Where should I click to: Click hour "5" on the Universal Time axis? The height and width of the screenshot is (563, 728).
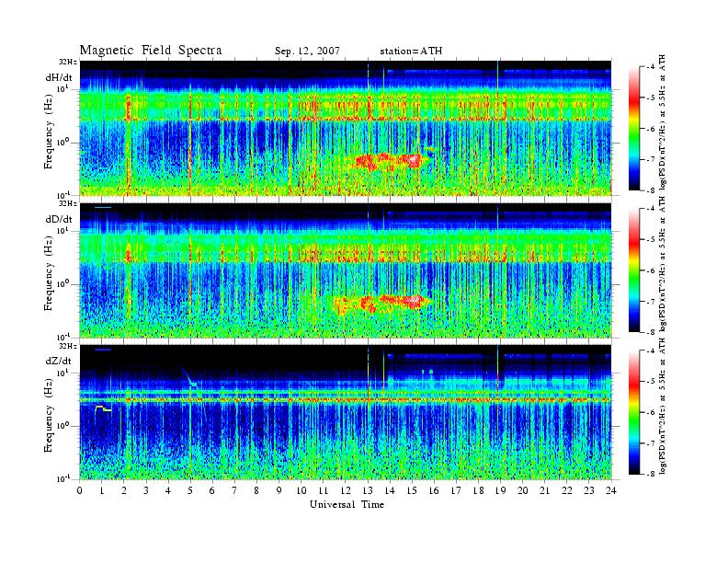click(x=190, y=491)
